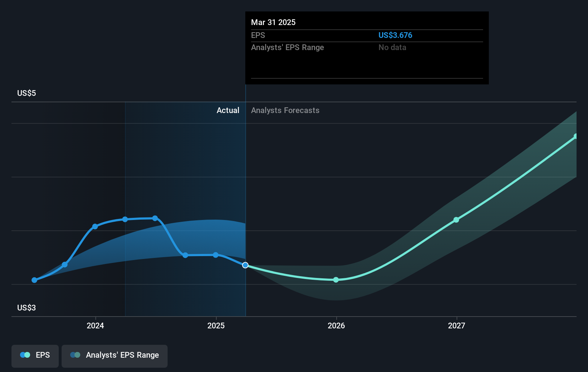Click the EPS data point in early 2024
The width and height of the screenshot is (588, 372).
tap(125, 219)
